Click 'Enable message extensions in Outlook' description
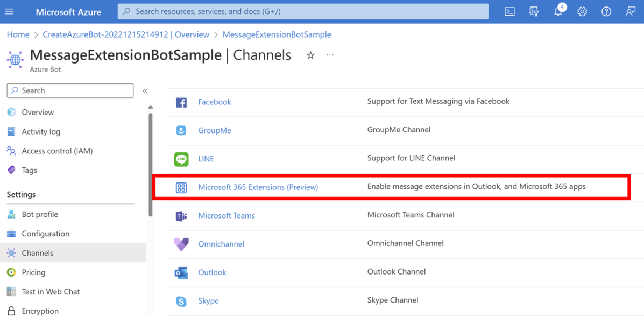This screenshot has height=316, width=644. tap(477, 187)
